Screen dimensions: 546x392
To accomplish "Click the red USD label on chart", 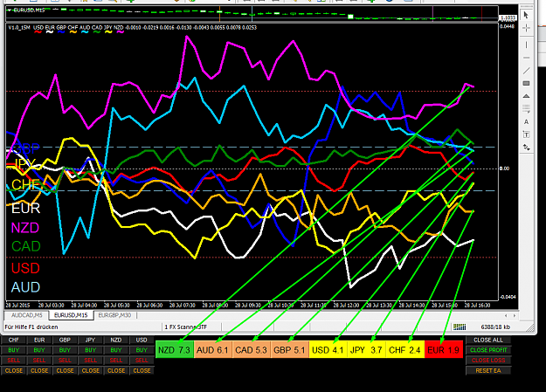I will tap(25, 268).
